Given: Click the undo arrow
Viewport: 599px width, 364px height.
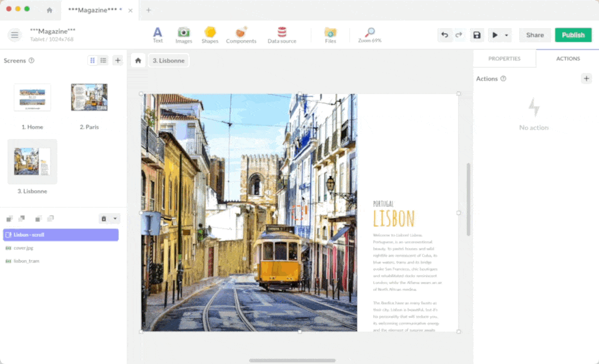Looking at the screenshot, I should click(x=444, y=35).
